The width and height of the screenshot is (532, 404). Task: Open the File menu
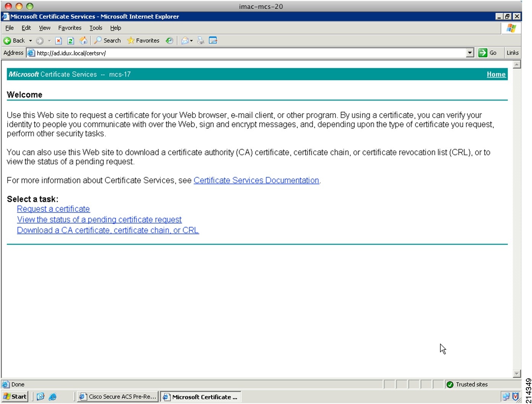[x=9, y=28]
